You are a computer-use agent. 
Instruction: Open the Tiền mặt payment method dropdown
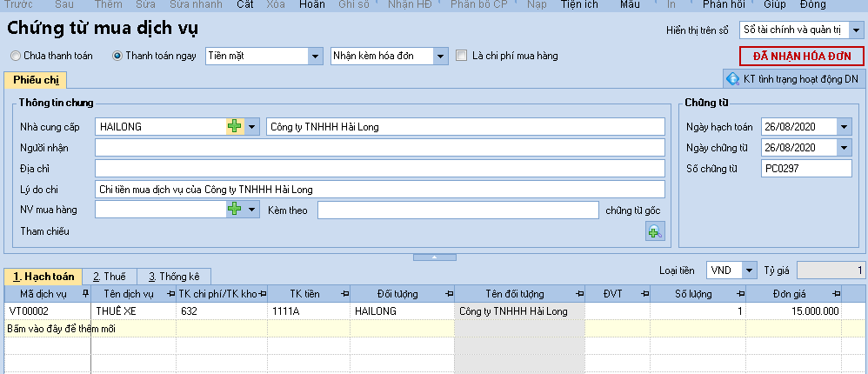point(315,57)
